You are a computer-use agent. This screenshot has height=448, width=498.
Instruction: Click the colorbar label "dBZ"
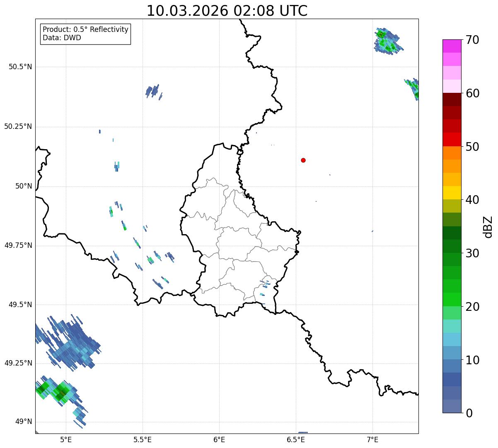pos(488,227)
